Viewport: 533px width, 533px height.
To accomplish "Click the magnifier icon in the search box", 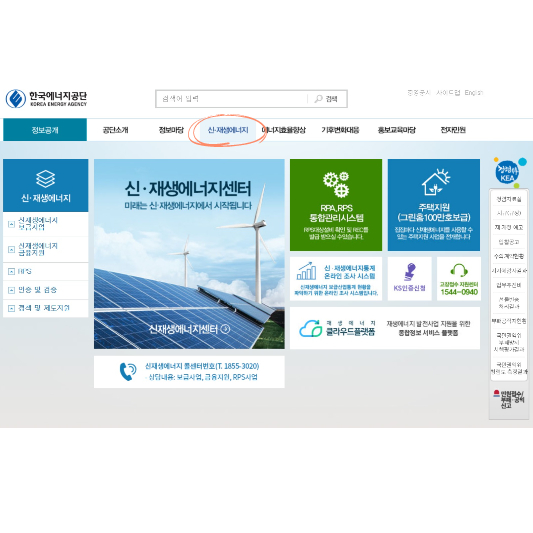I will click(x=318, y=99).
